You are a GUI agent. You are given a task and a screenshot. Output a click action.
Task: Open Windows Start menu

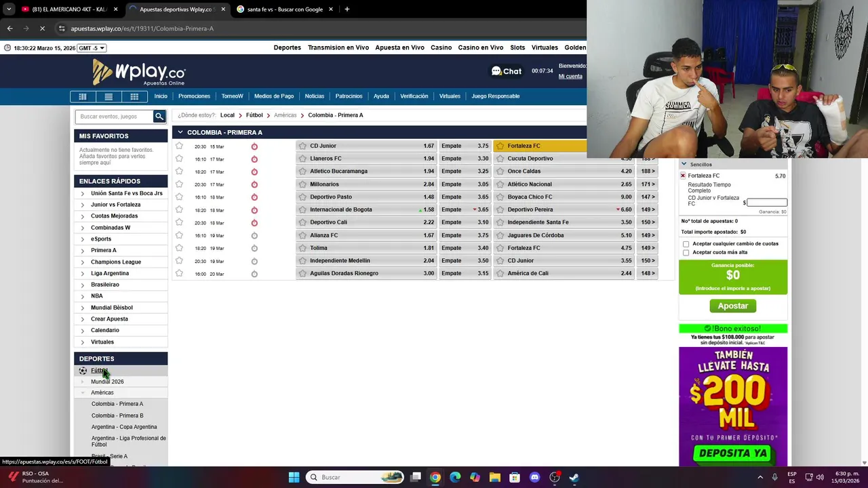(x=294, y=477)
